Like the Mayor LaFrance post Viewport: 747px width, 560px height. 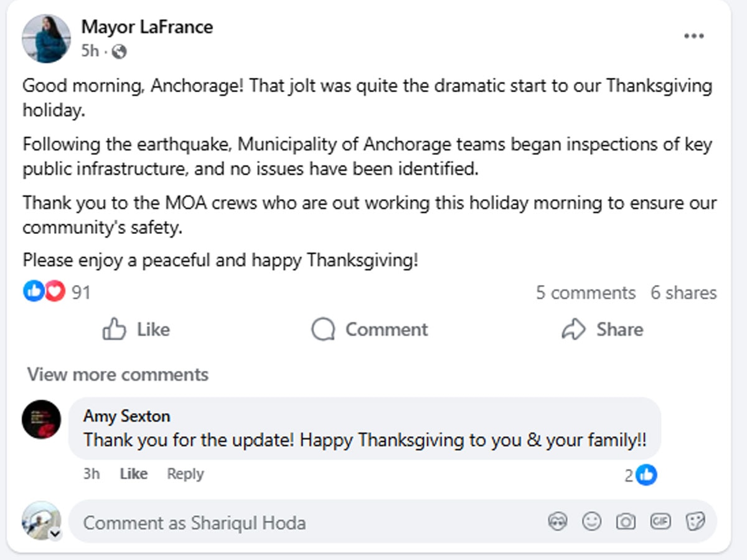pyautogui.click(x=136, y=329)
